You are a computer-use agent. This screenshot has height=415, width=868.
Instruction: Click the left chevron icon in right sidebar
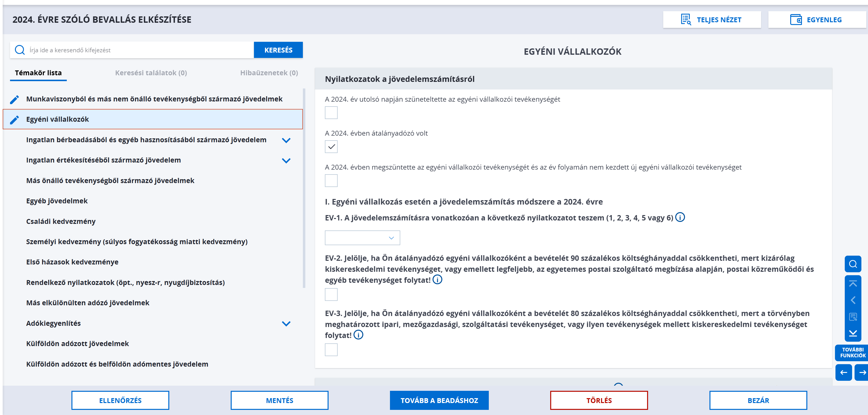(x=853, y=300)
